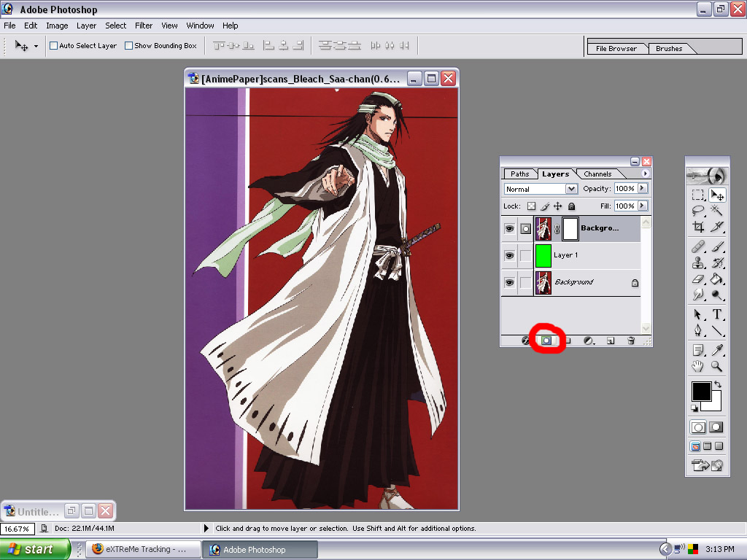The width and height of the screenshot is (747, 560).
Task: Switch to the Channels tab
Action: coord(597,174)
